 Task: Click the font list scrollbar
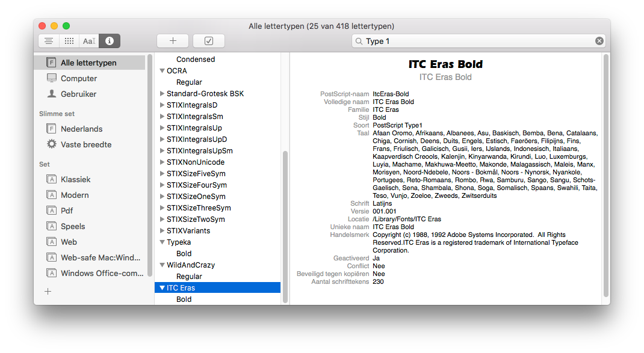285,227
